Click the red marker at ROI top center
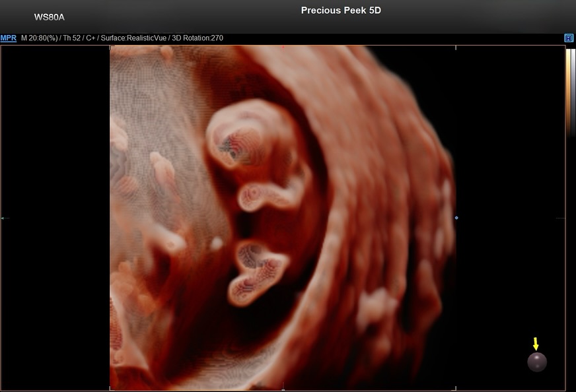Image resolution: width=576 pixels, height=392 pixels. [283, 48]
